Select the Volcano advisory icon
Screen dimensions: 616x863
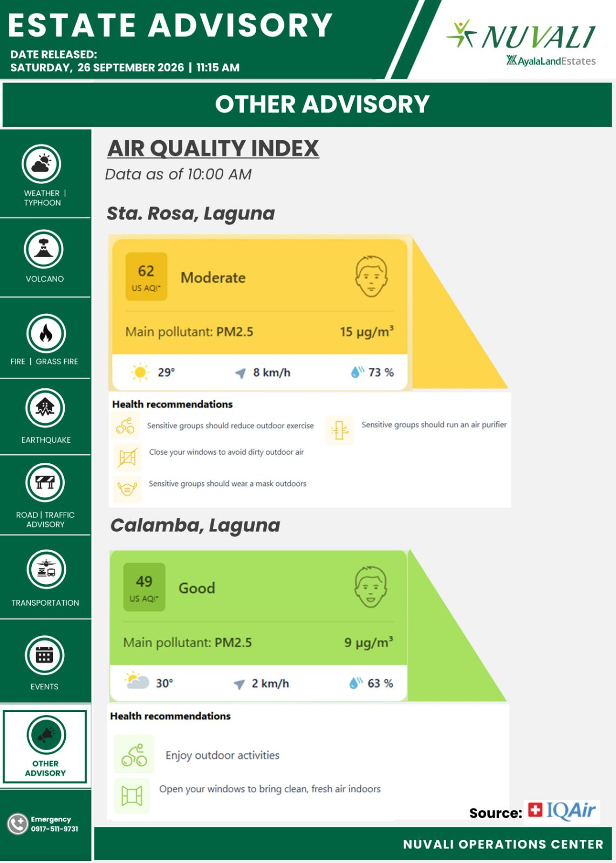click(x=44, y=249)
